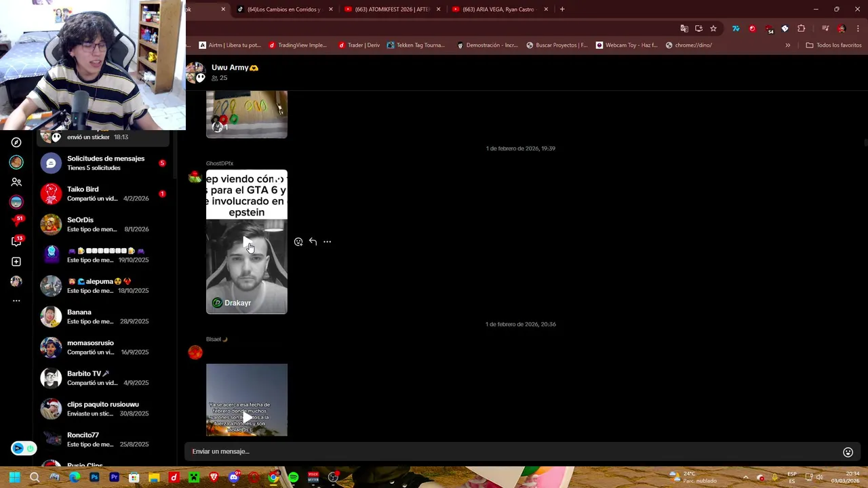The image size is (868, 488).
Task: Click Bisael sender avatar
Action: click(x=195, y=352)
